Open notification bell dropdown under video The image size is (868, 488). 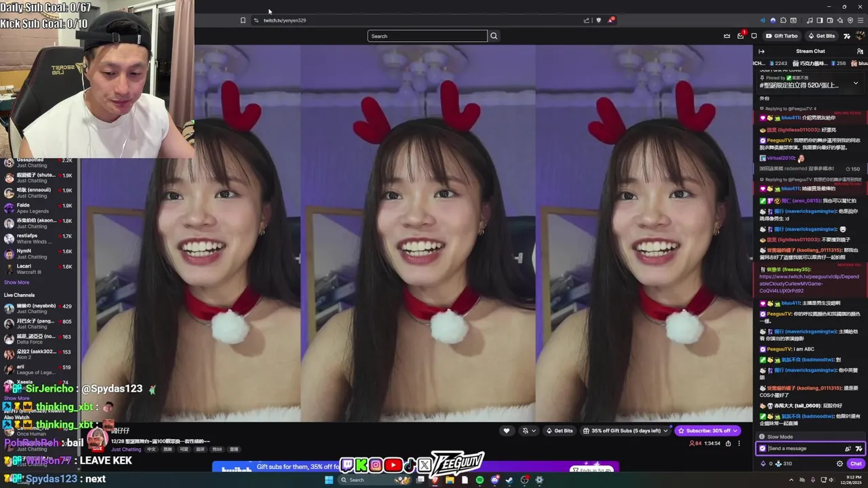pos(528,430)
